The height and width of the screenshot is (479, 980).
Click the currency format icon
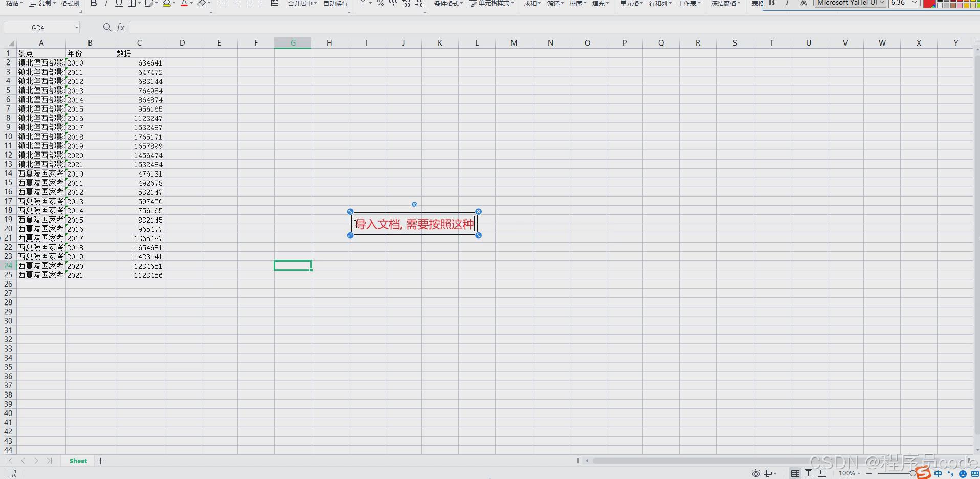click(x=362, y=3)
